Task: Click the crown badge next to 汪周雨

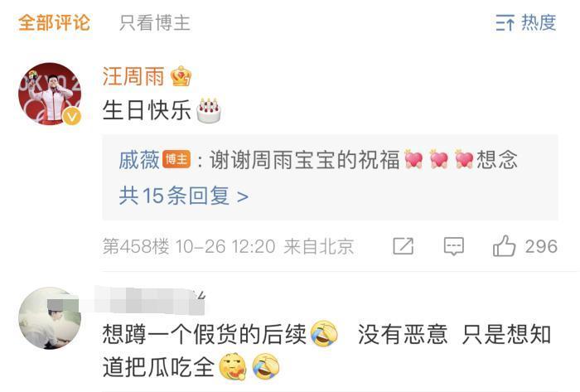Action: [x=181, y=76]
